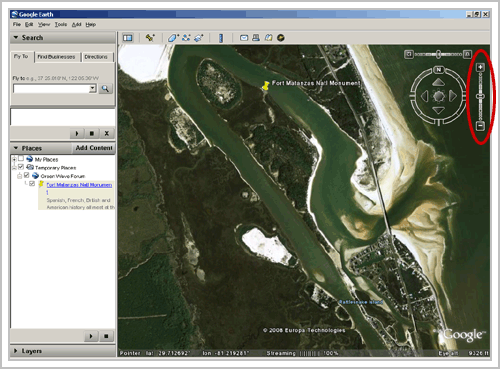Image resolution: width=500 pixels, height=369 pixels.
Task: Select the Add Path tool
Action: (x=186, y=38)
